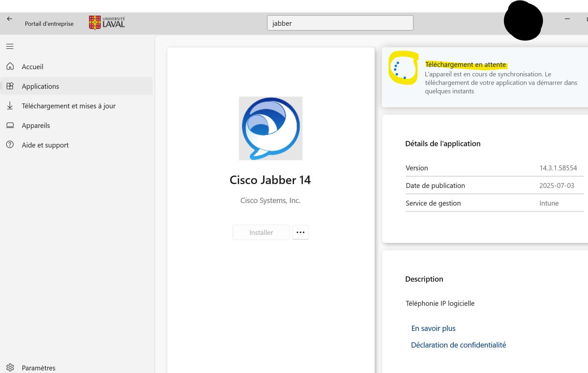Go to Aide et support
This screenshot has height=373, width=588.
45,145
